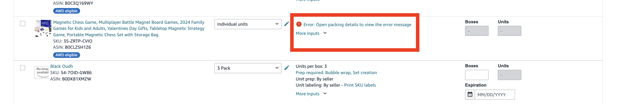This screenshot has height=104, width=644.
Task: Click the AWD eligible badge under the chess game
Action: (x=66, y=55)
